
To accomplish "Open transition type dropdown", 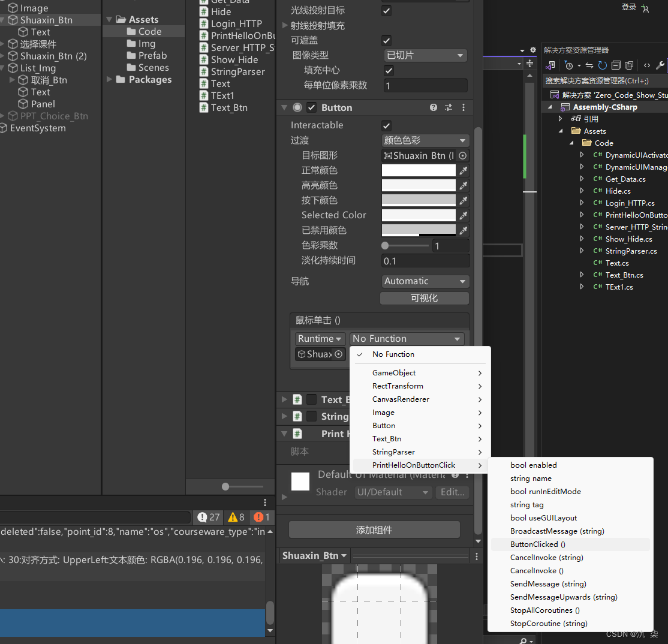I will [425, 140].
